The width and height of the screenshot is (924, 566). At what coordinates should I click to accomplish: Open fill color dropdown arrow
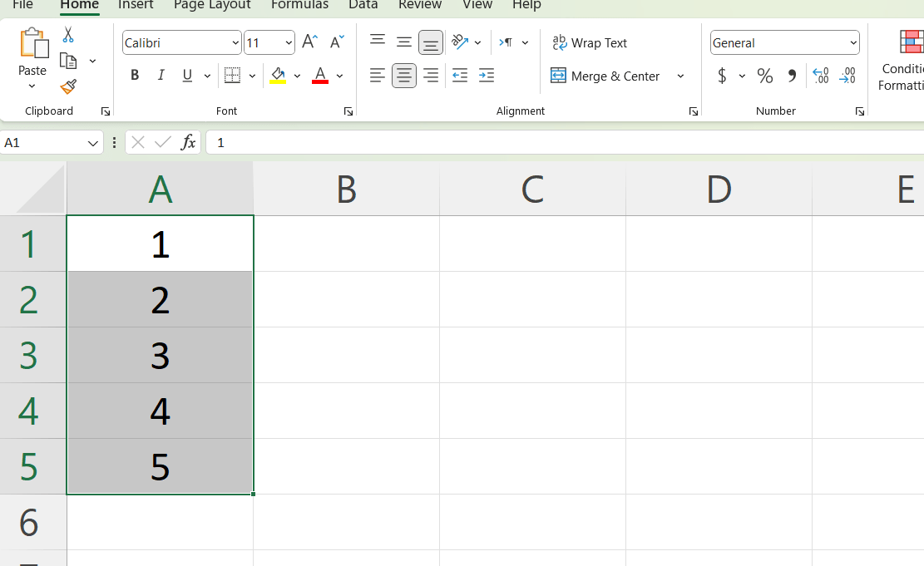[297, 76]
